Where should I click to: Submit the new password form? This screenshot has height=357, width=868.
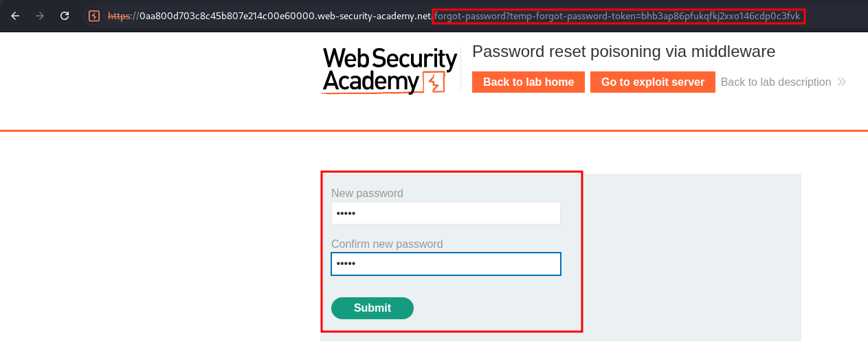372,308
